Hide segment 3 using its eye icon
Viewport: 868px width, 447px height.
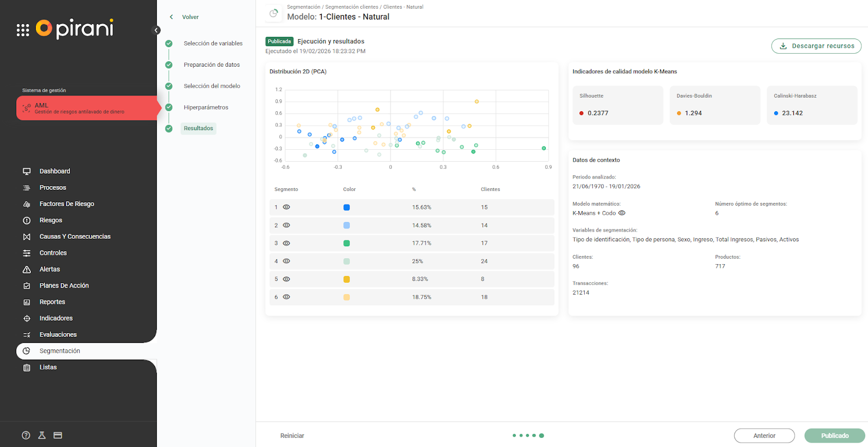tap(286, 243)
